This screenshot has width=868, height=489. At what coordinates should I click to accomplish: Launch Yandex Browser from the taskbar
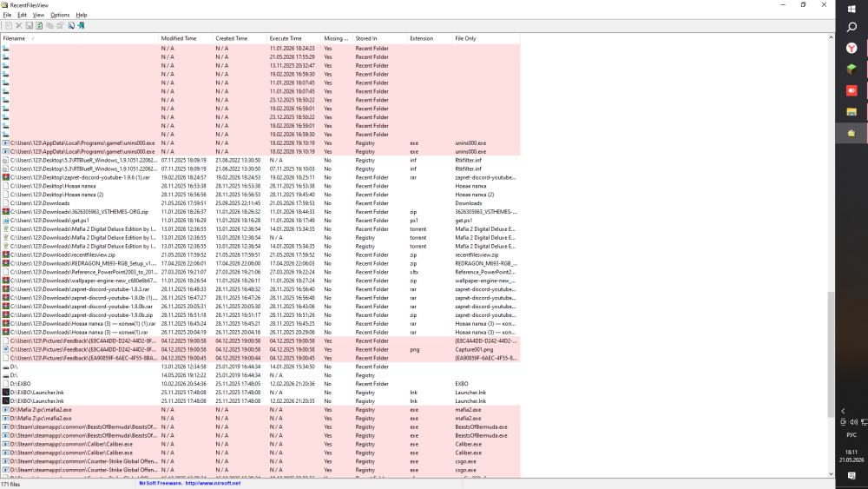(x=852, y=48)
